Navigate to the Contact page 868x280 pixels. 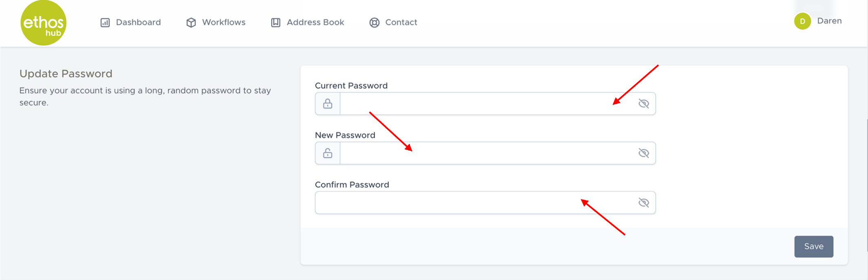[x=401, y=22]
